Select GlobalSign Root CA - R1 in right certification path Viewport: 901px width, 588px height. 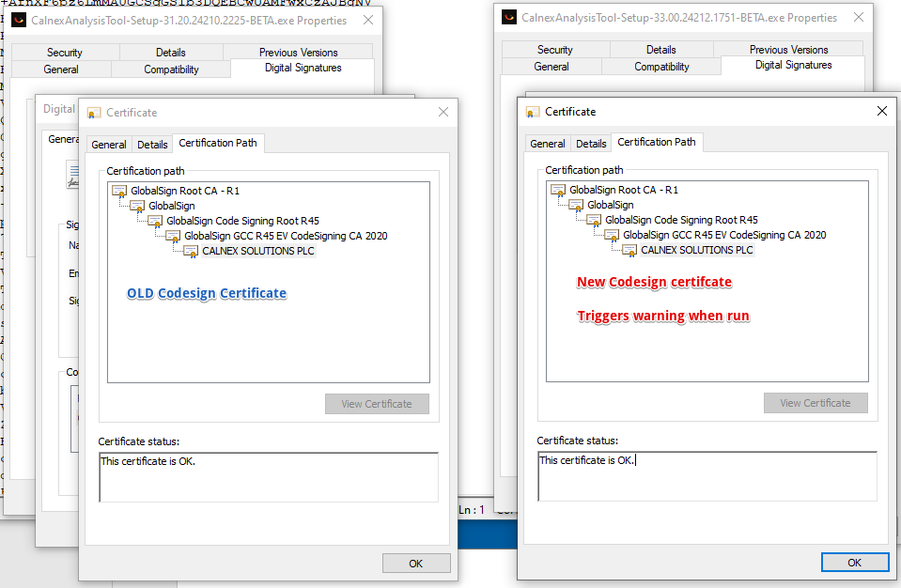pos(624,190)
